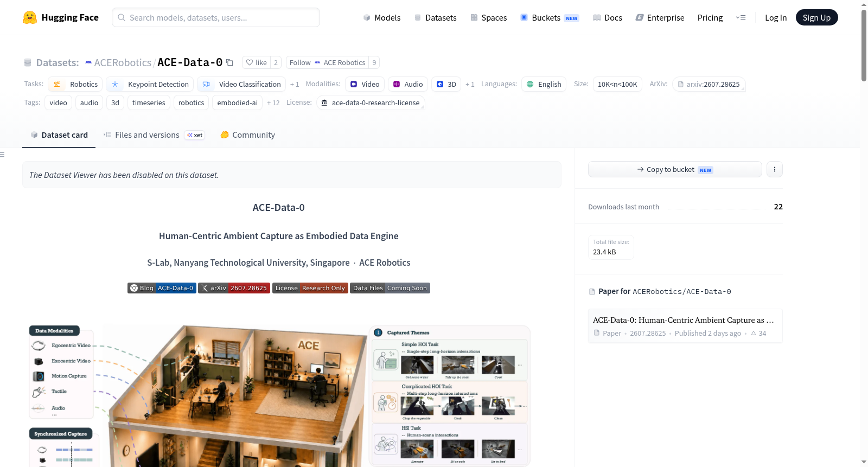Expand the +1 more modalities

point(470,84)
